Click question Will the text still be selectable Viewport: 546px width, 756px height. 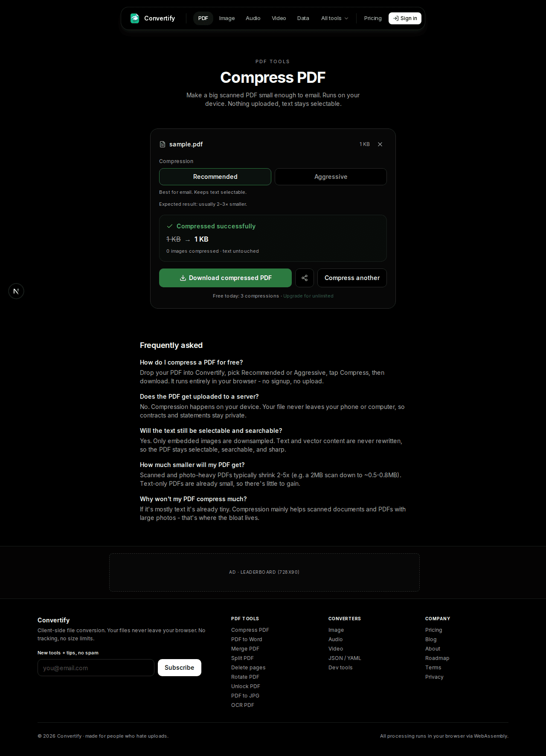[211, 431]
